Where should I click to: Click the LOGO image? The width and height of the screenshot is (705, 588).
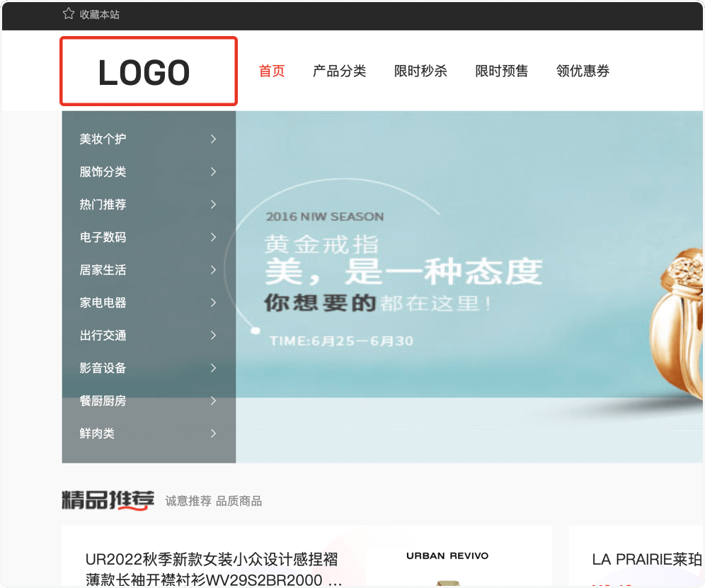click(148, 71)
